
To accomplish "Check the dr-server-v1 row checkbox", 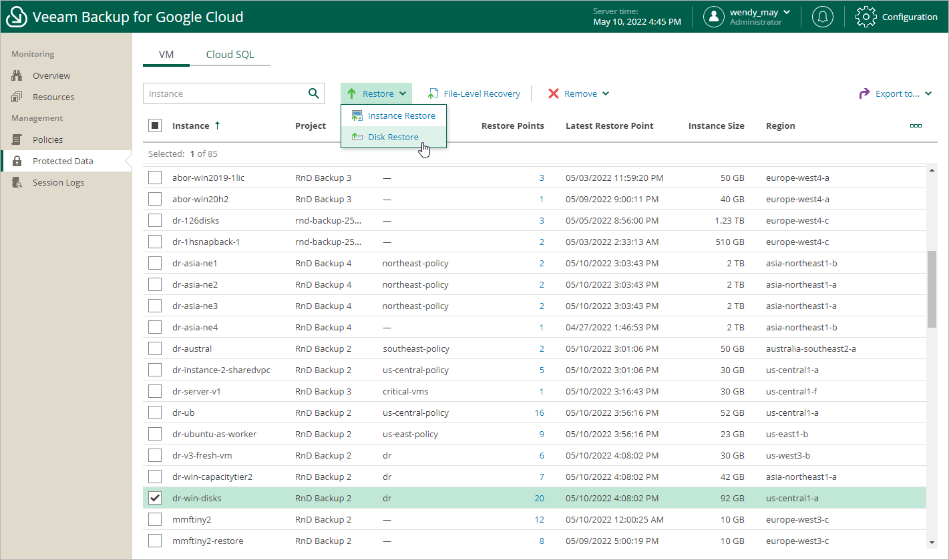I will point(155,391).
